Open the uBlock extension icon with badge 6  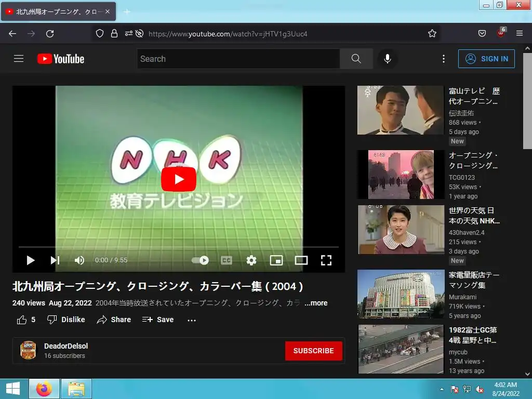coord(501,33)
